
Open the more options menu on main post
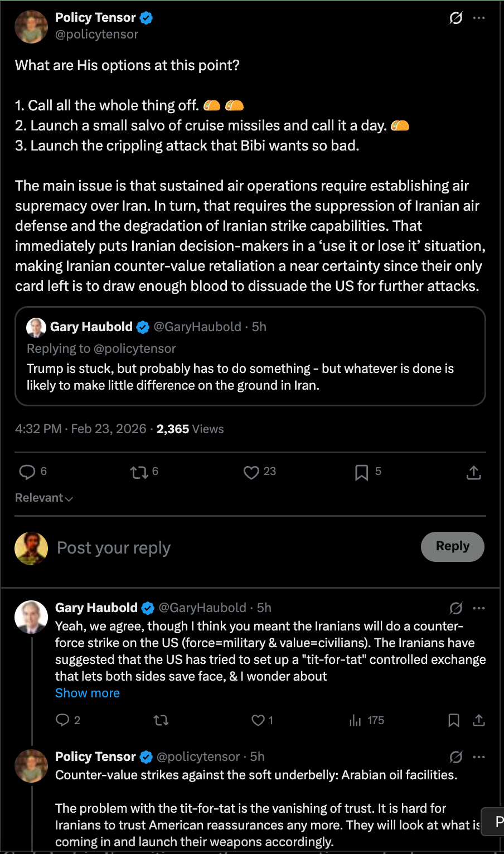(478, 18)
